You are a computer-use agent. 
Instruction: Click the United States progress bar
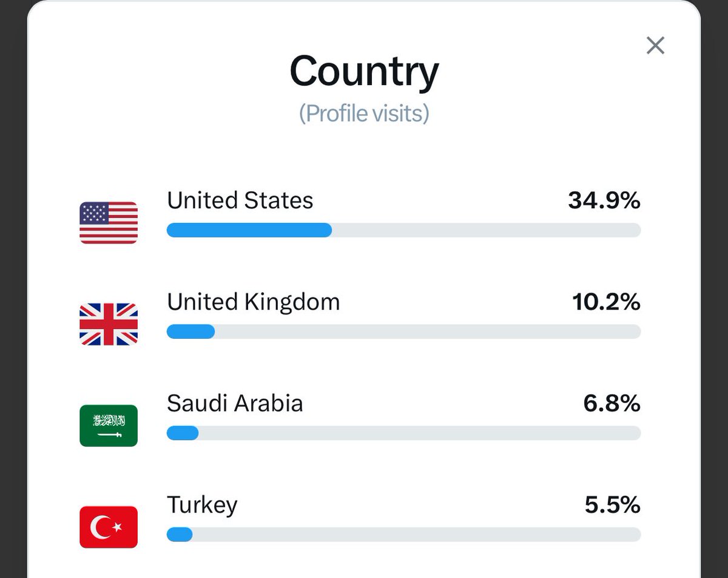pos(403,230)
